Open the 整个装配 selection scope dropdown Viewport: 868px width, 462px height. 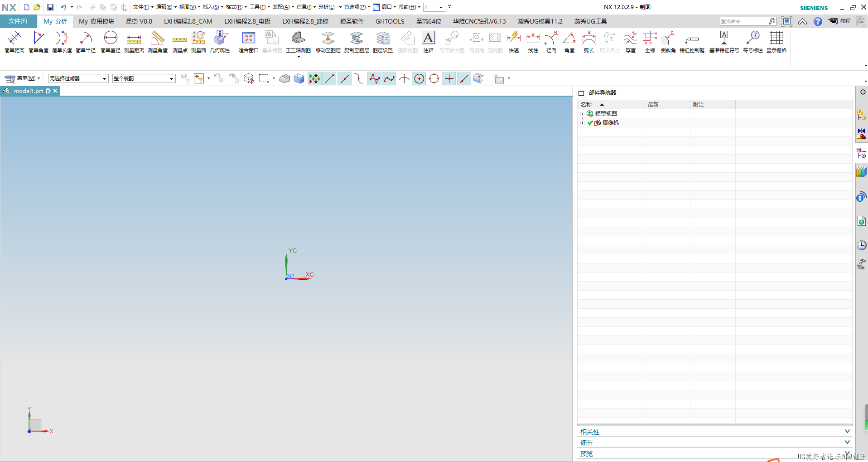[144, 78]
